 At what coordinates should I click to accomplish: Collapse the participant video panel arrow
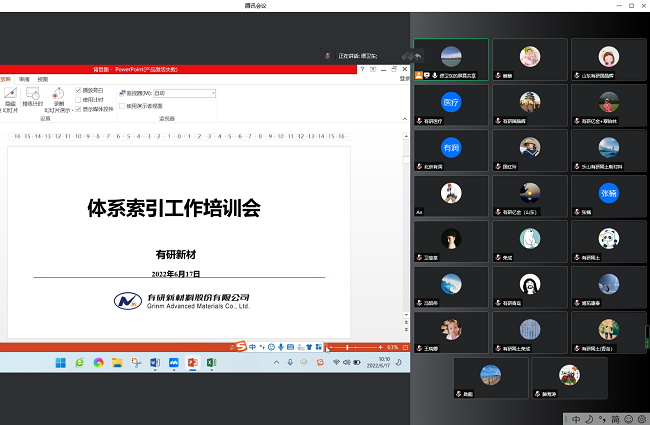click(418, 54)
